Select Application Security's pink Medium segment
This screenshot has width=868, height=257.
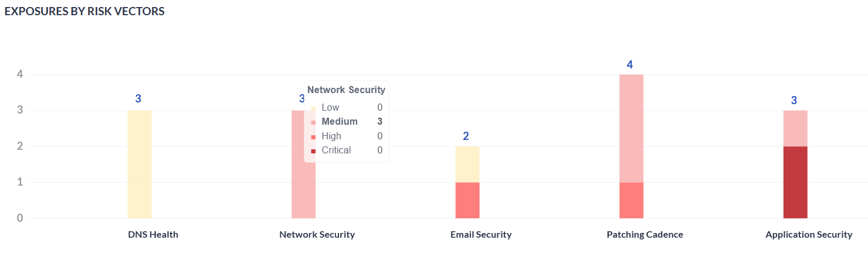[795, 128]
